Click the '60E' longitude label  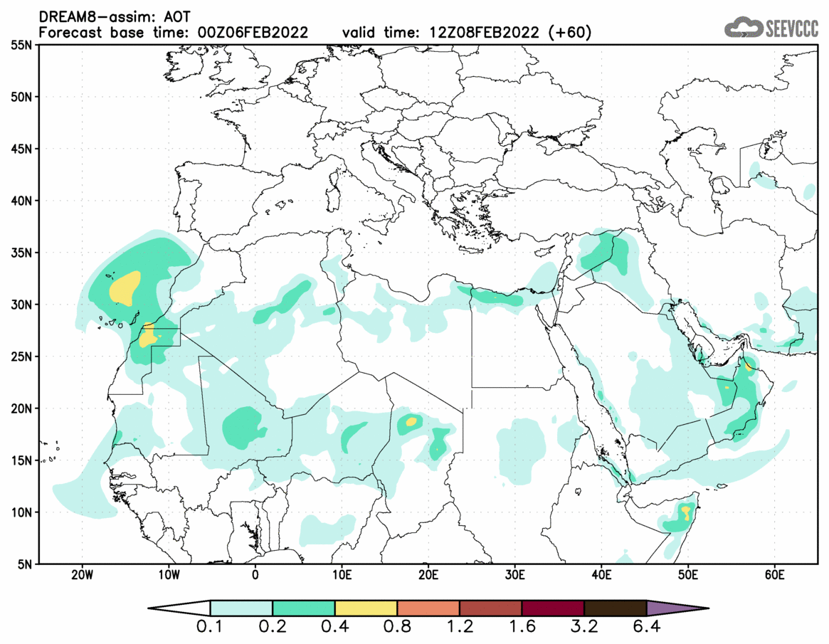tap(774, 575)
